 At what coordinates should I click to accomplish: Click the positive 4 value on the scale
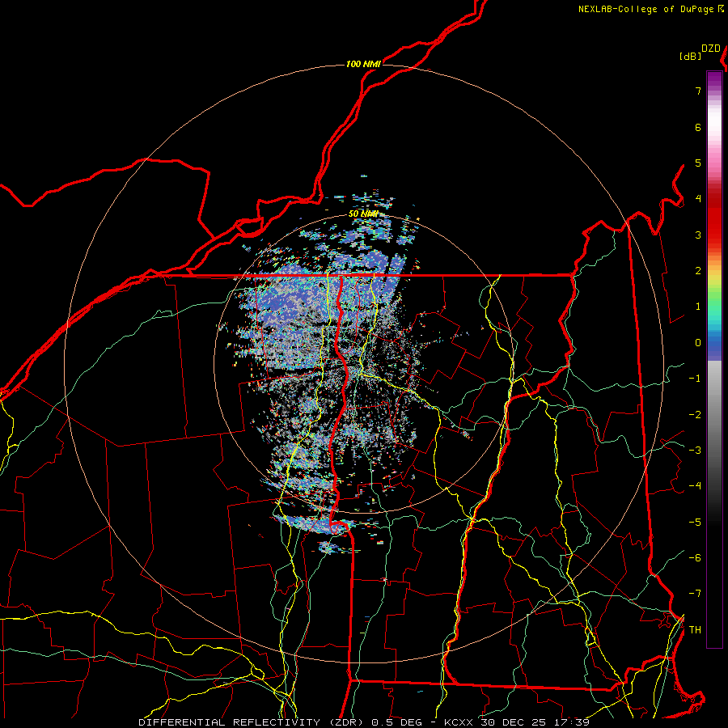pos(698,199)
